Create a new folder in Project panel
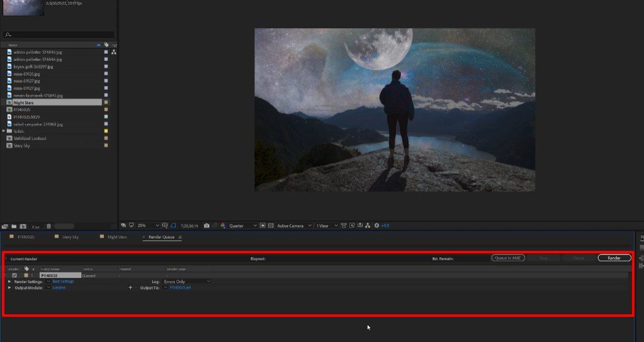644x342 pixels. pos(14,226)
